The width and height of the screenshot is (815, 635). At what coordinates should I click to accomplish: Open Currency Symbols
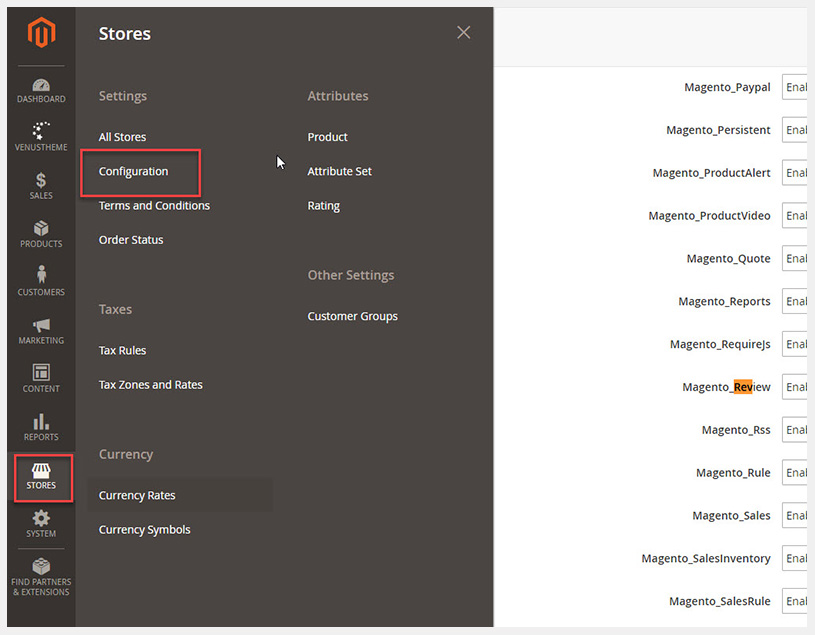(144, 530)
